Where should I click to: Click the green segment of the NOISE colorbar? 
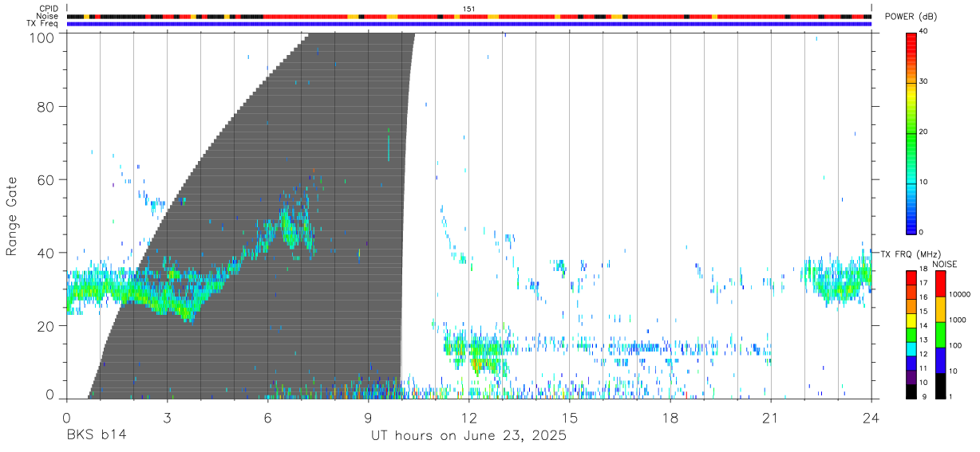(939, 335)
